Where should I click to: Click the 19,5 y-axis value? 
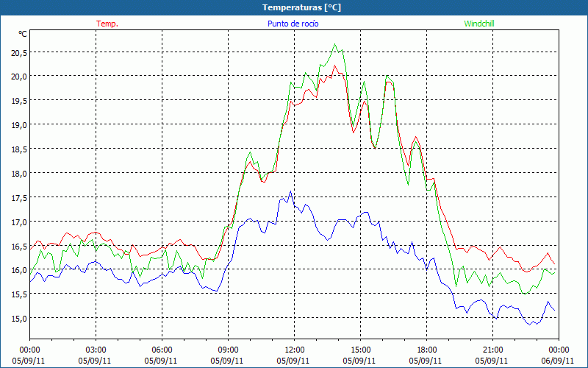pyautogui.click(x=19, y=101)
